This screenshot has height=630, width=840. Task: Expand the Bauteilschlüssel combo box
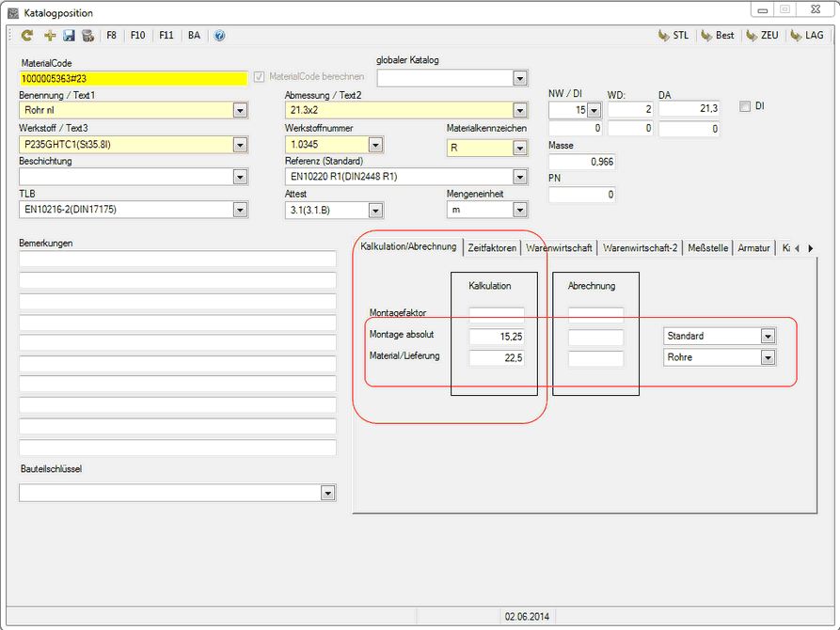327,493
